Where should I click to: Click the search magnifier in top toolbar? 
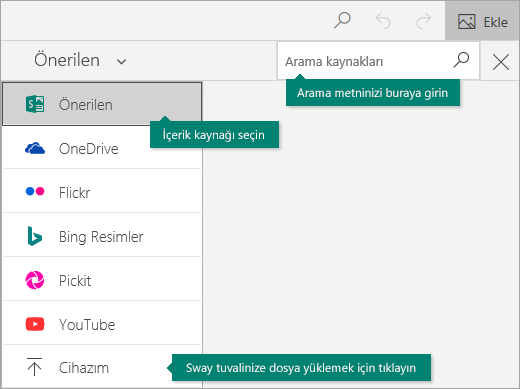click(342, 21)
